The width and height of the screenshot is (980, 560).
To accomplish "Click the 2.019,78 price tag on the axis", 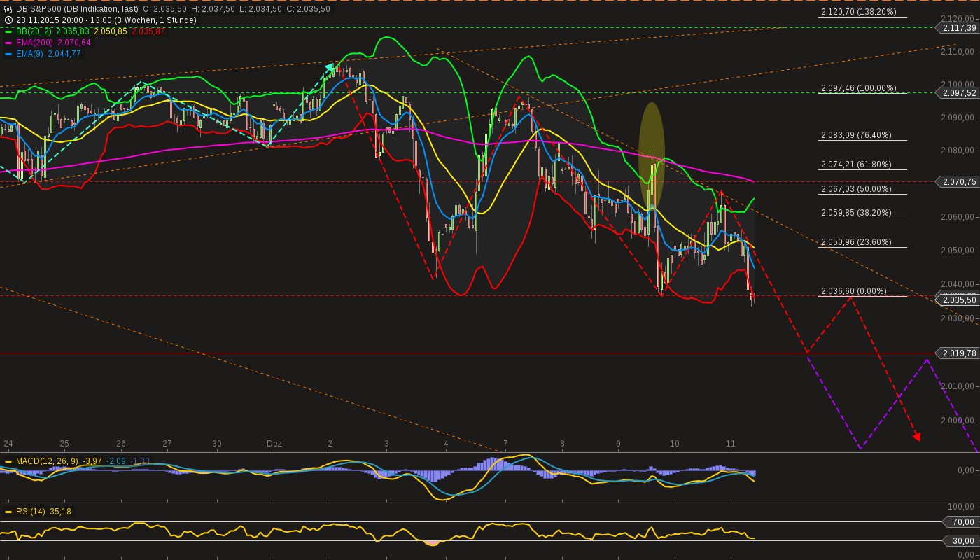I will [x=958, y=353].
